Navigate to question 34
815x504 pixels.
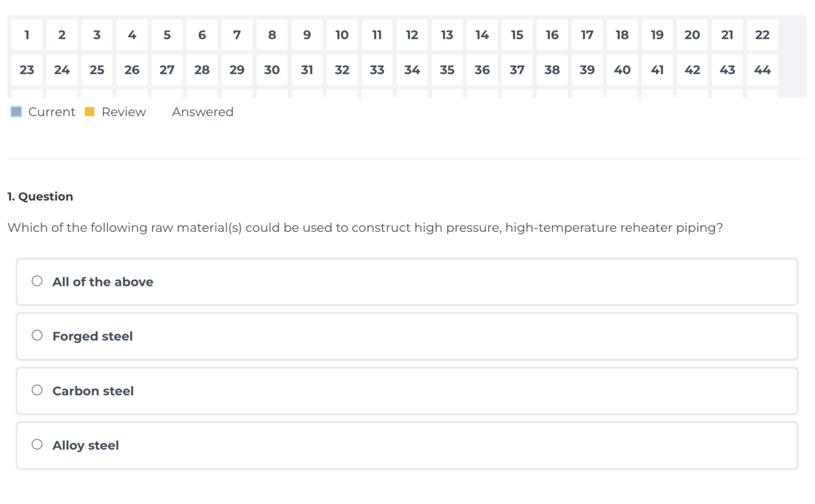tap(412, 70)
